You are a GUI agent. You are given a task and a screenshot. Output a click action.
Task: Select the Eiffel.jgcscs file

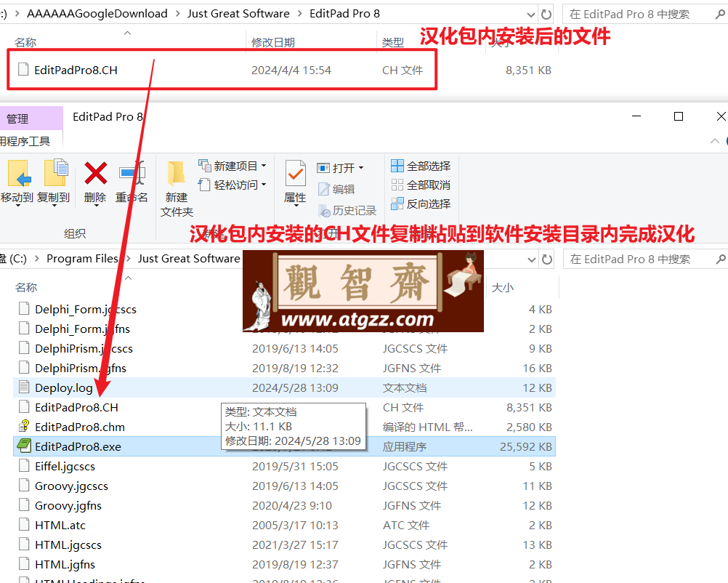pyautogui.click(x=65, y=466)
